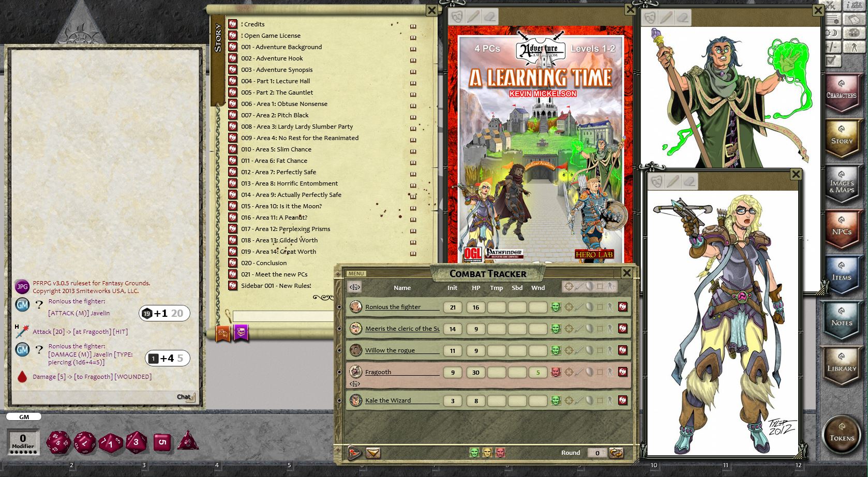This screenshot has width=868, height=477.
Task: Open the sort arrow at the Combat Tracker bottom
Action: pyautogui.click(x=373, y=453)
